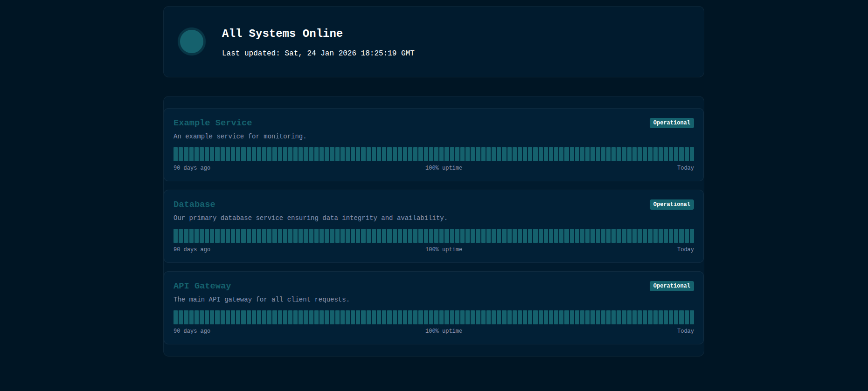Select today's bar in API Gateway uptime

[692, 317]
